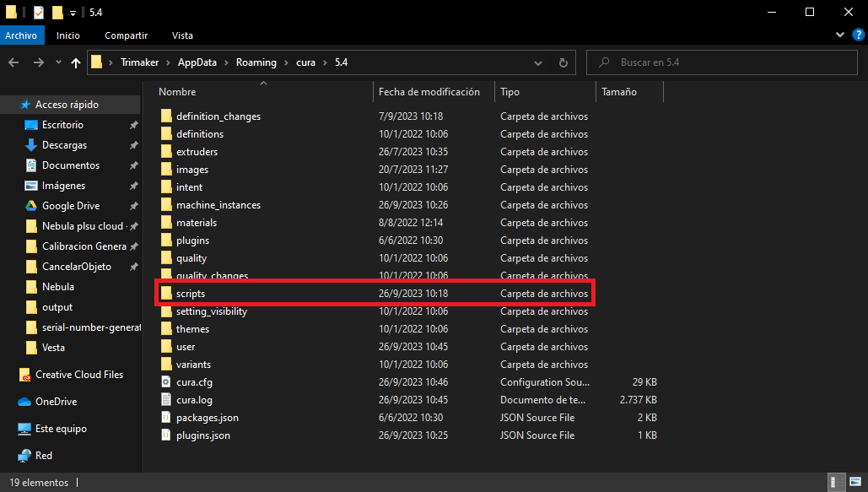Open the Vista ribbon tab
The height and width of the screenshot is (492, 868).
coord(182,35)
